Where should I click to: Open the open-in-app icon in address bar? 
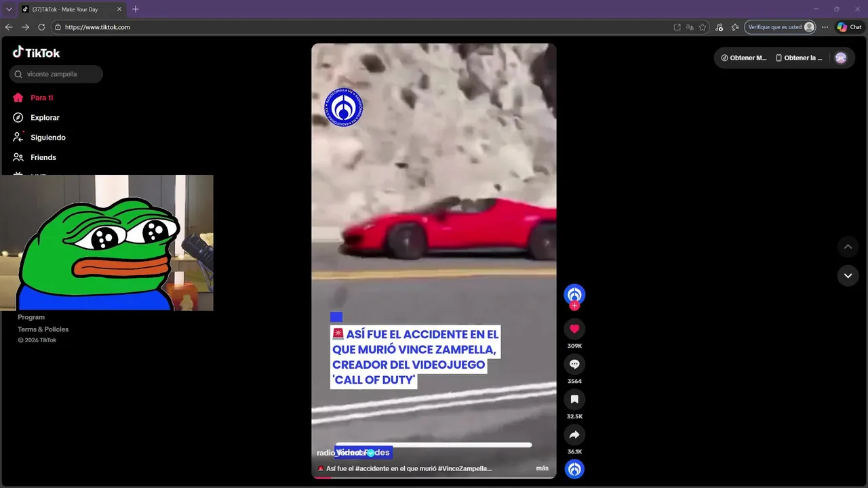tap(677, 27)
